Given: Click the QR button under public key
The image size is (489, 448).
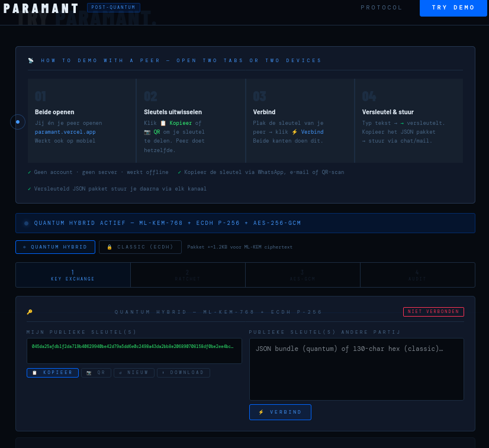Looking at the screenshot, I should [96, 373].
